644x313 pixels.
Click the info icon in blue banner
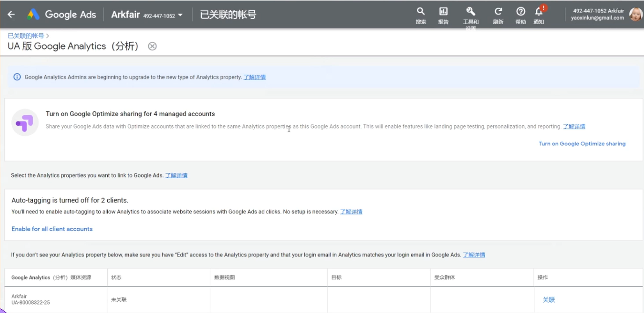17,77
